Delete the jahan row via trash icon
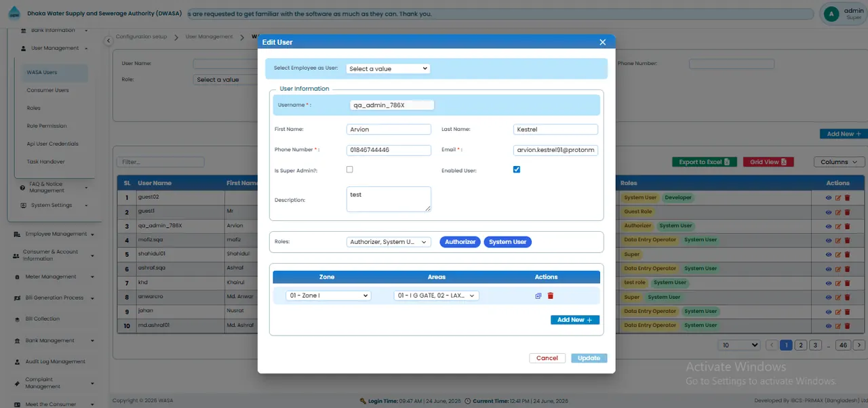The width and height of the screenshot is (868, 408). point(847,312)
